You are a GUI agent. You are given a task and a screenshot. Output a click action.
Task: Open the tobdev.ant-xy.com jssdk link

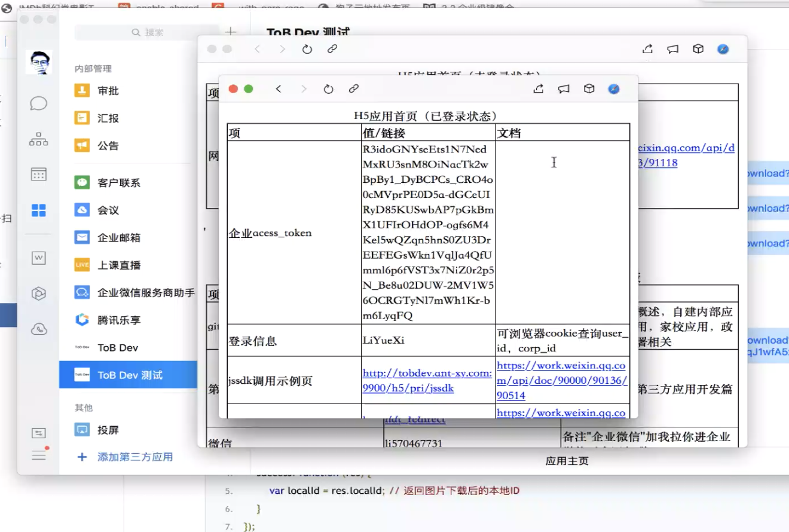pos(427,381)
